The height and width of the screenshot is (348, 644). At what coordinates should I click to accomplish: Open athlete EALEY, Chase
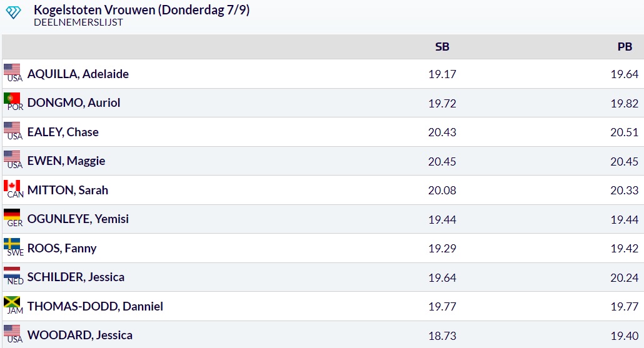point(63,132)
